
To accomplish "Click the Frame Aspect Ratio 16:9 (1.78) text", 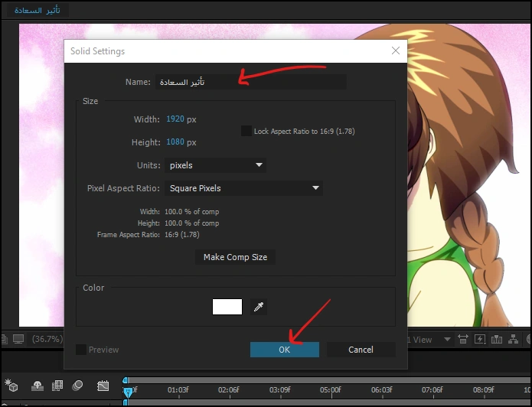I will coord(149,235).
